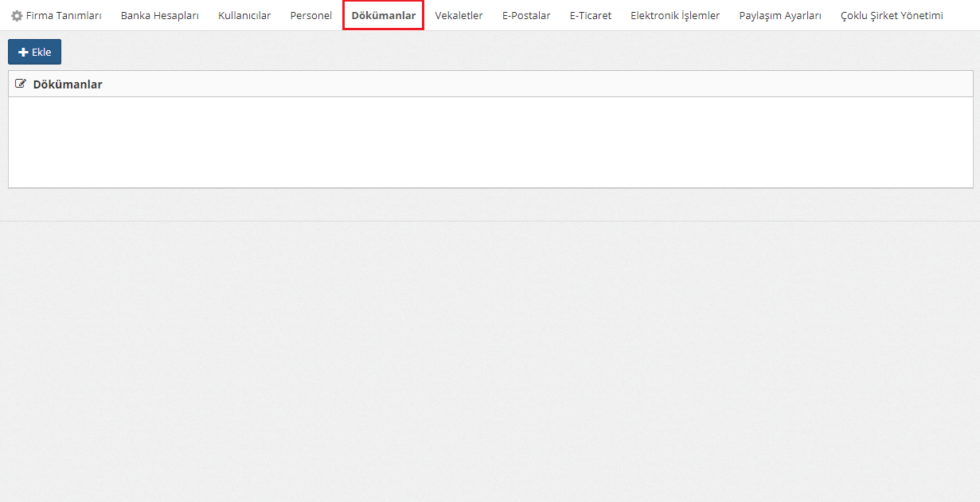Click the highlighted Dökümanlar tab
The image size is (980, 502).
(x=383, y=15)
